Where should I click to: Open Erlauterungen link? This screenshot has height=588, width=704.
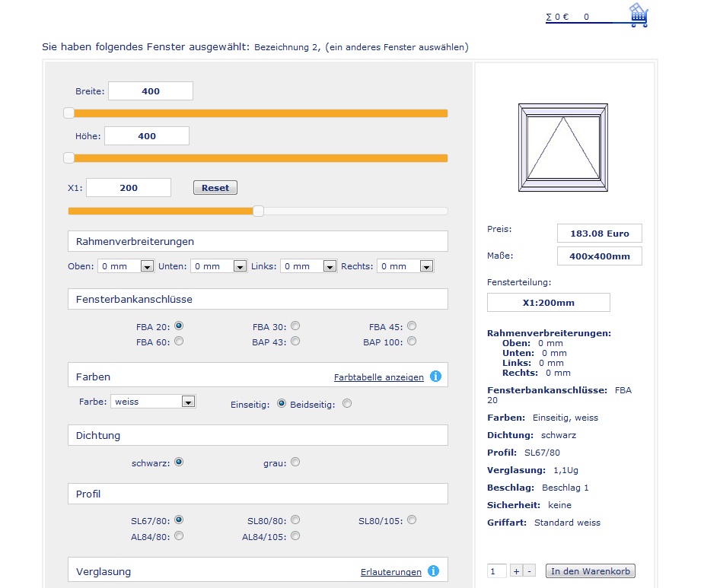click(391, 572)
